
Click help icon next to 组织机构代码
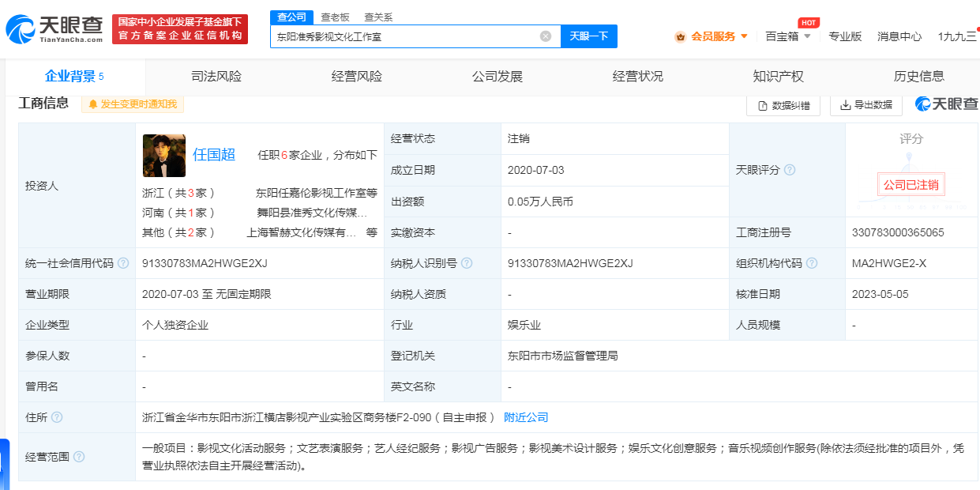tap(812, 263)
